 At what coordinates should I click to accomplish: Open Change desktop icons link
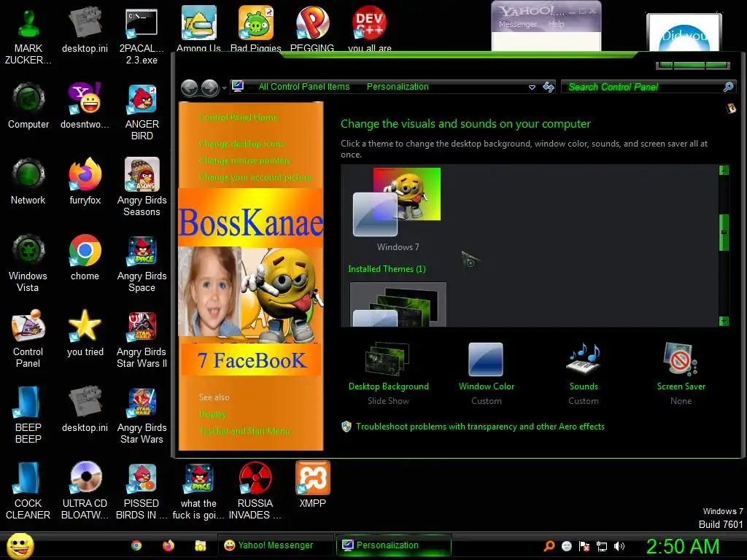click(x=241, y=144)
